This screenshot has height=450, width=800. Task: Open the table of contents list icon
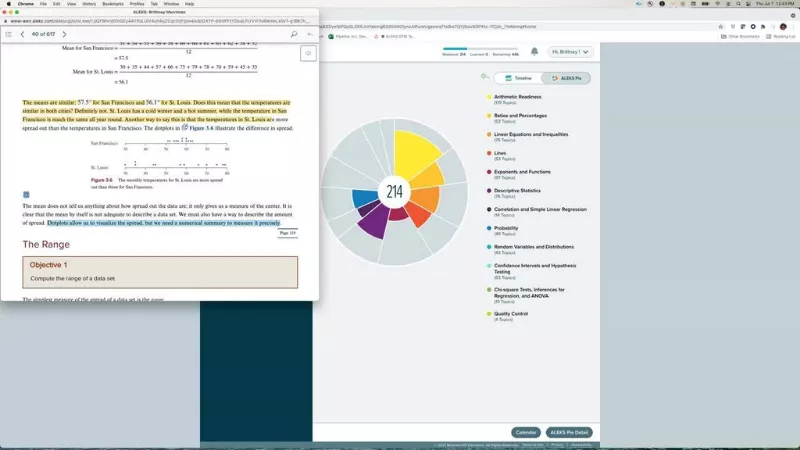8,34
